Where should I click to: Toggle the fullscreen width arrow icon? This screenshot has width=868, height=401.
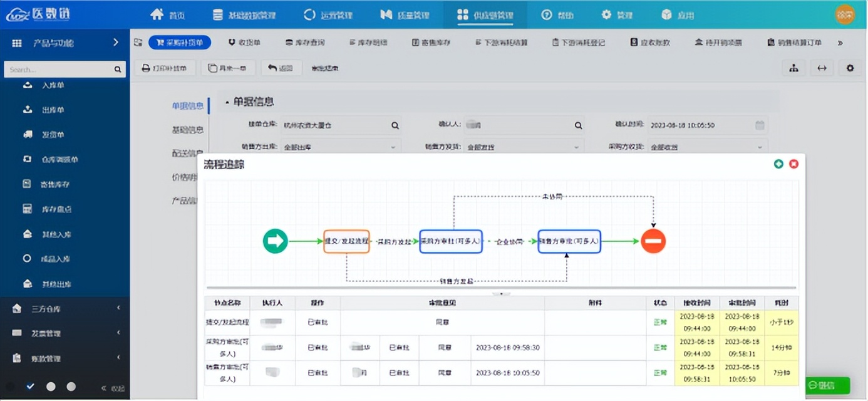pyautogui.click(x=822, y=68)
